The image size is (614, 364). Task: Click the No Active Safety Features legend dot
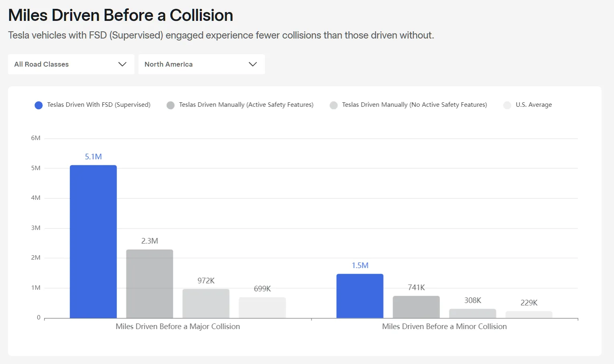coord(333,105)
